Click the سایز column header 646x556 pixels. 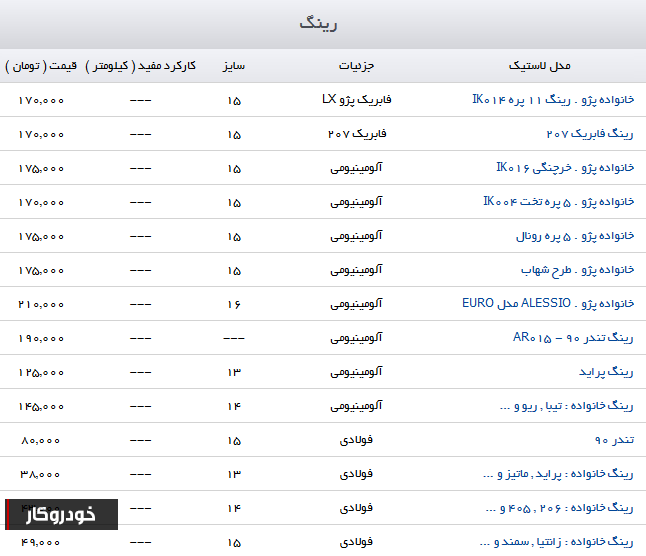tap(234, 66)
